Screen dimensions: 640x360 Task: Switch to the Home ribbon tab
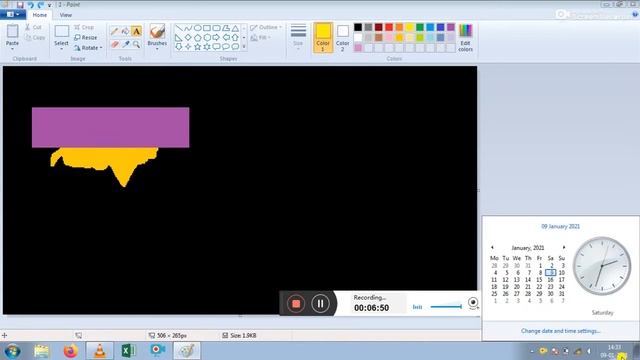pyautogui.click(x=40, y=15)
